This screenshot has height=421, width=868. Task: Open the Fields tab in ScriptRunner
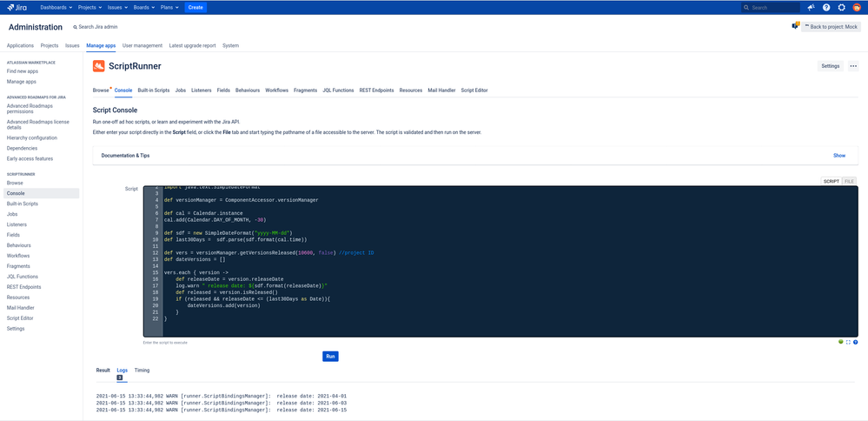[223, 90]
